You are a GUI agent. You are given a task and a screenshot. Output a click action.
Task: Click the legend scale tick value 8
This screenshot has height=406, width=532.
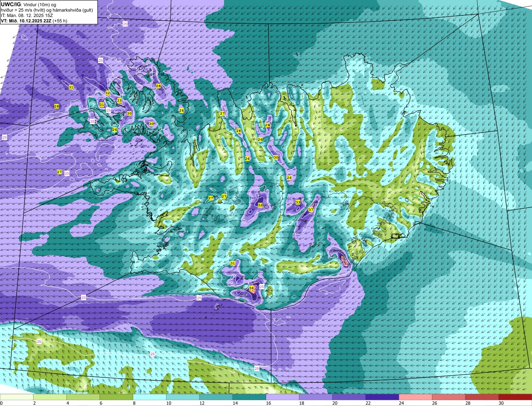coord(134,403)
